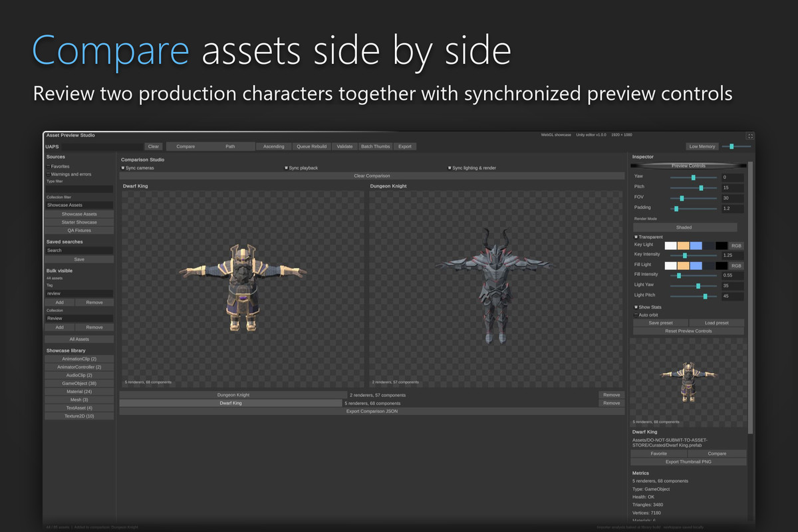798x532 pixels.
Task: Filter library by Mesh (3)
Action: 79,400
